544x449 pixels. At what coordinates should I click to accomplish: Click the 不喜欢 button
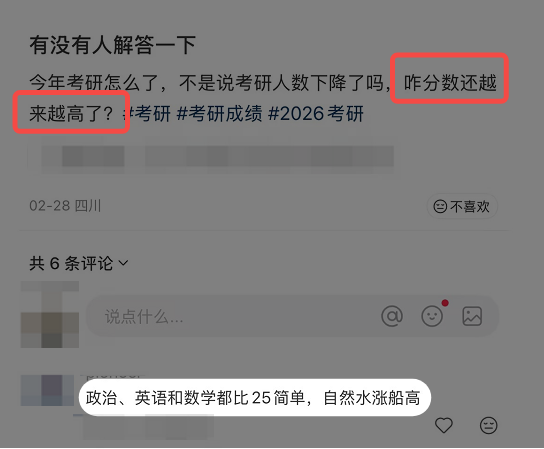pyautogui.click(x=462, y=206)
